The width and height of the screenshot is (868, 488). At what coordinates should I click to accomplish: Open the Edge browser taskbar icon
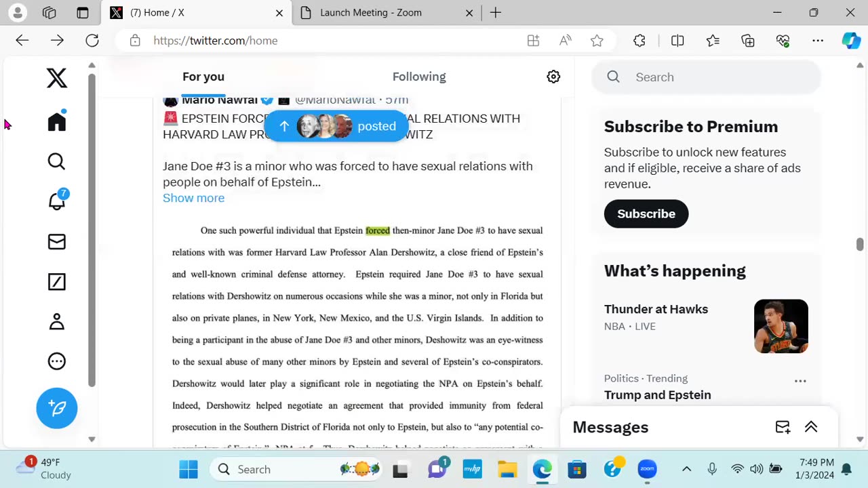pyautogui.click(x=542, y=469)
